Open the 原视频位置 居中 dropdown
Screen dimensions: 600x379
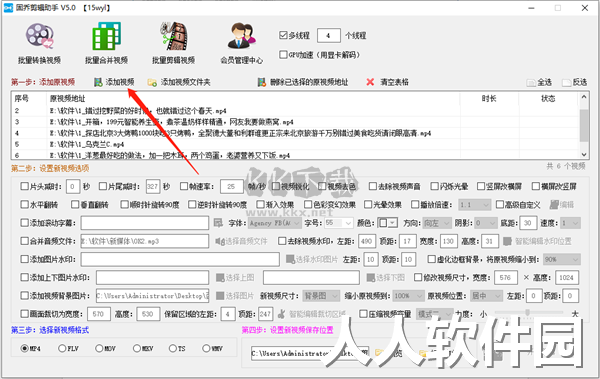point(486,296)
